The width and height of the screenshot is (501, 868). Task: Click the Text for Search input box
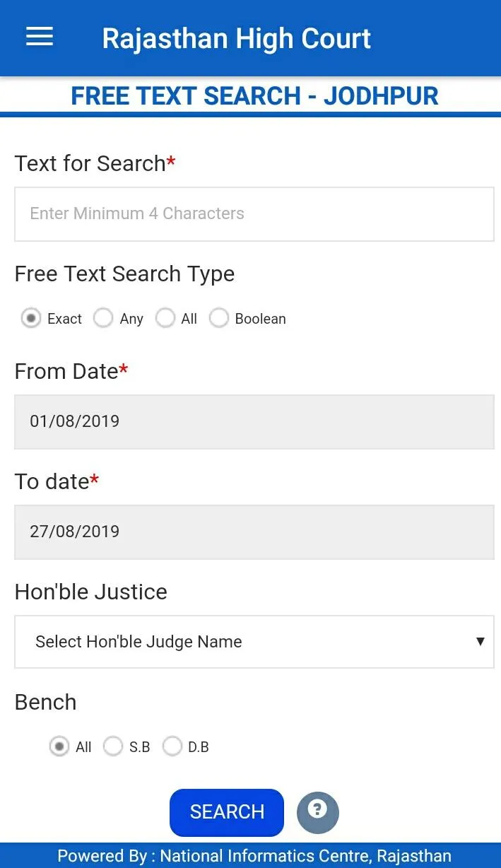coord(254,214)
